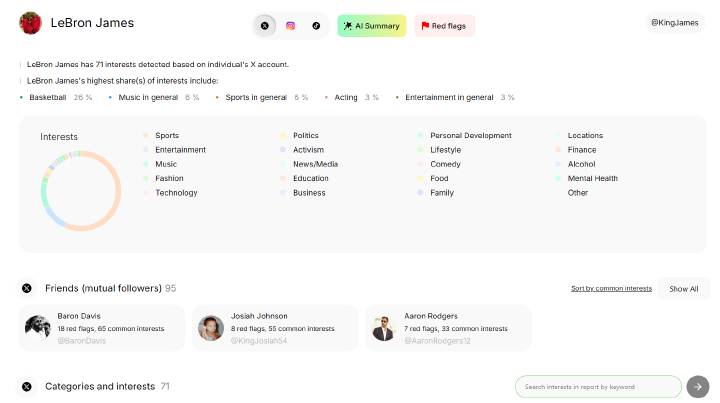Open Josiah Johnson friend card
Image resolution: width=720 pixels, height=403 pixels.
(275, 328)
